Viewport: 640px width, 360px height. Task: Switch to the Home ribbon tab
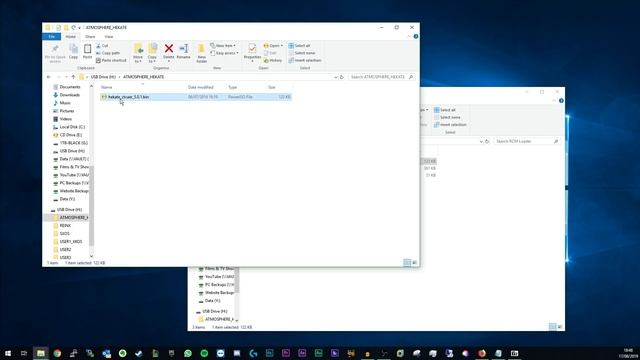click(x=71, y=37)
